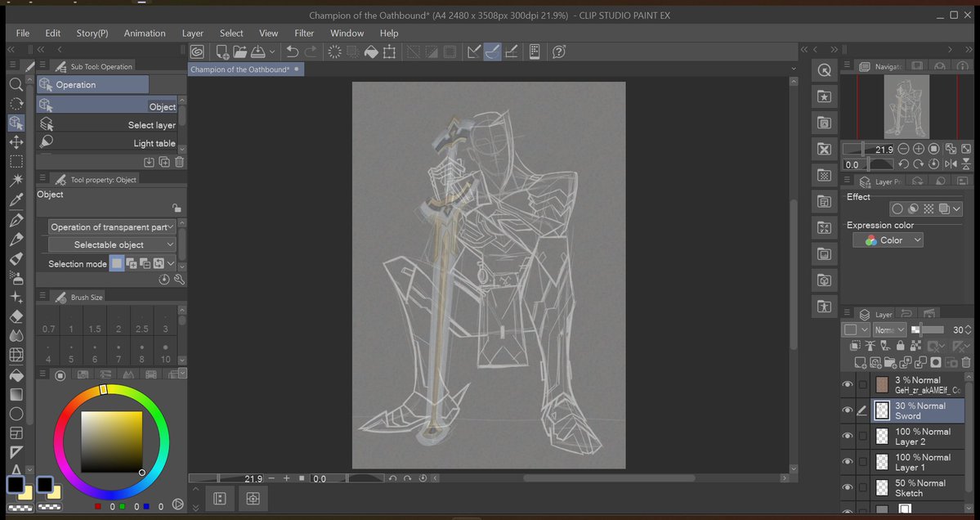Delete layer using trash icon
Image resolution: width=980 pixels, height=520 pixels.
click(966, 362)
